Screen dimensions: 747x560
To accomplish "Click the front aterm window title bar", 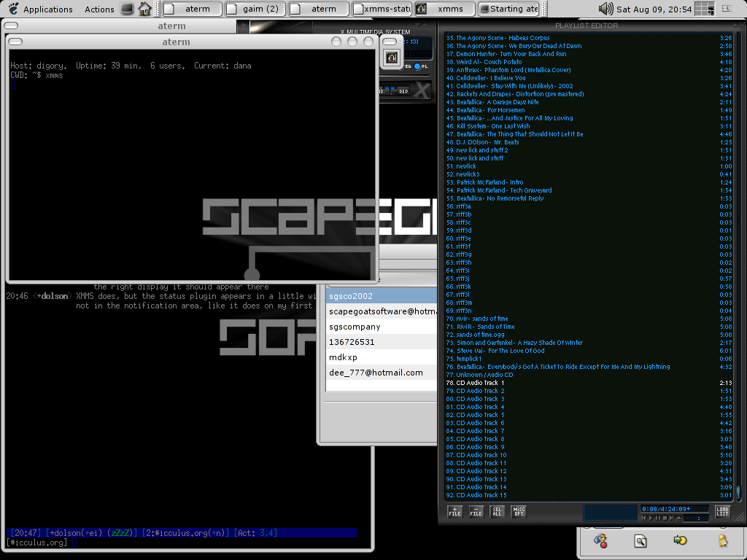I will tap(193, 42).
